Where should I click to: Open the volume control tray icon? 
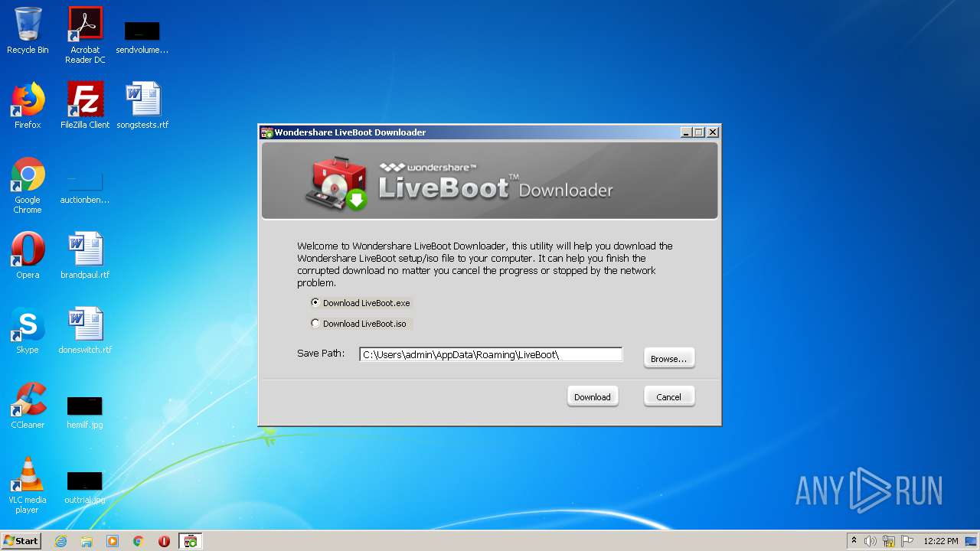[871, 541]
